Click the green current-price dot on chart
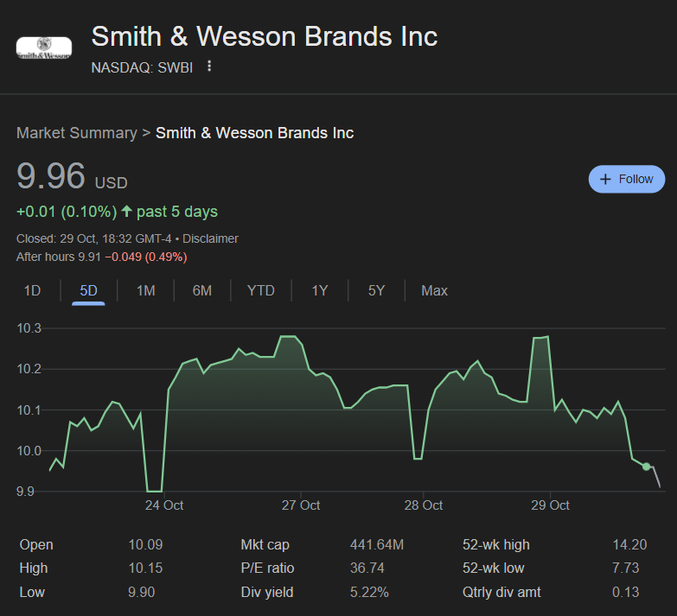The height and width of the screenshot is (616, 677). (646, 467)
